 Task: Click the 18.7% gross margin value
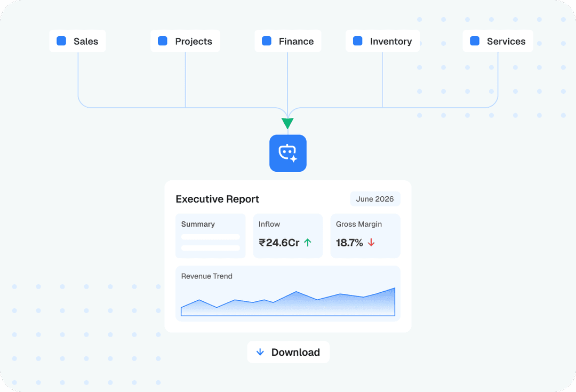click(349, 243)
